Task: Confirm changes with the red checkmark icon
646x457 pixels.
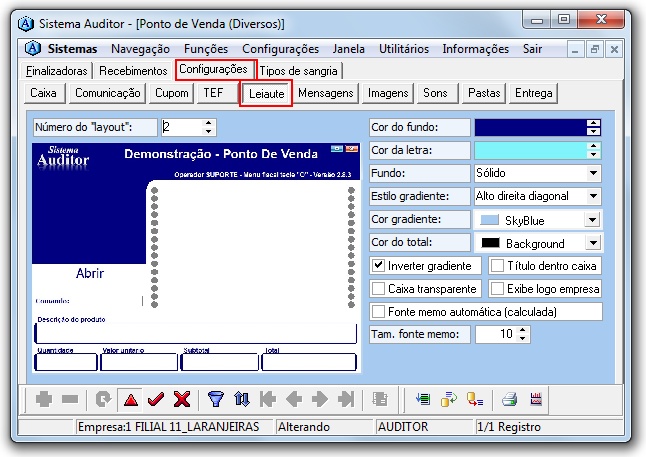Action: pos(156,399)
